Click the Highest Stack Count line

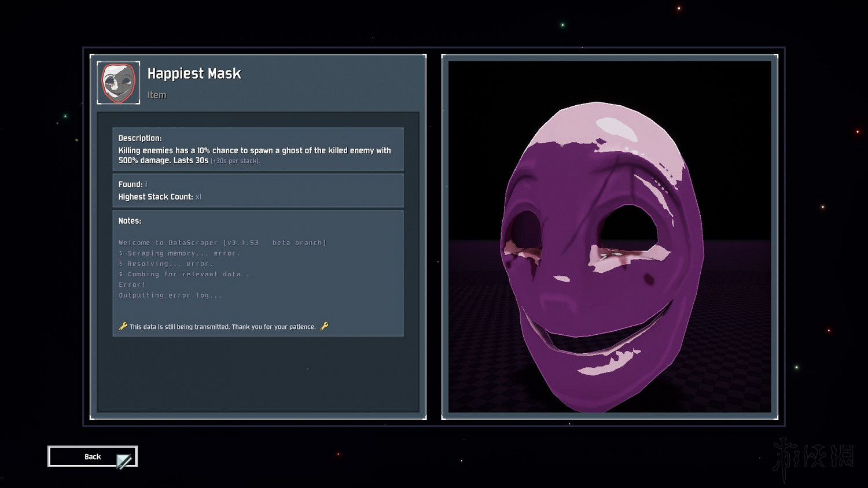tap(160, 197)
